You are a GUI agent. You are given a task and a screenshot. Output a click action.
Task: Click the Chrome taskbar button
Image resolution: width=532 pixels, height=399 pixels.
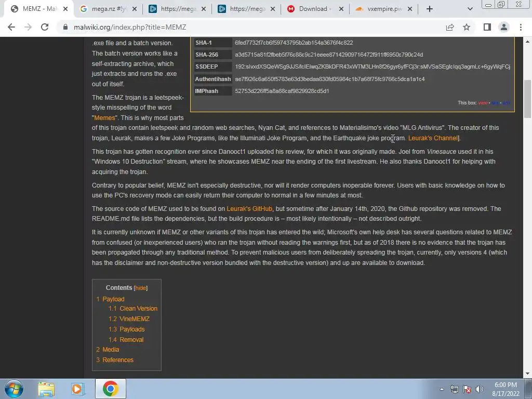coord(111,389)
